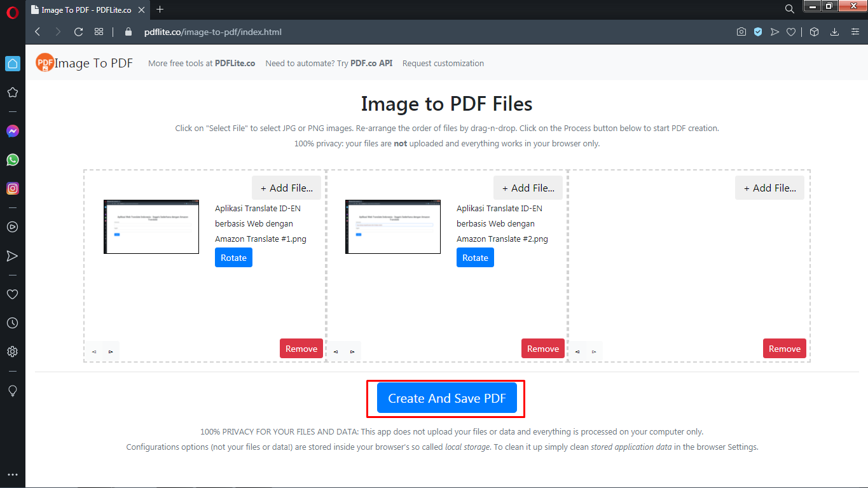Viewport: 868px width, 488px height.
Task: Show the Speed Dial sidebar entry
Action: 12,63
